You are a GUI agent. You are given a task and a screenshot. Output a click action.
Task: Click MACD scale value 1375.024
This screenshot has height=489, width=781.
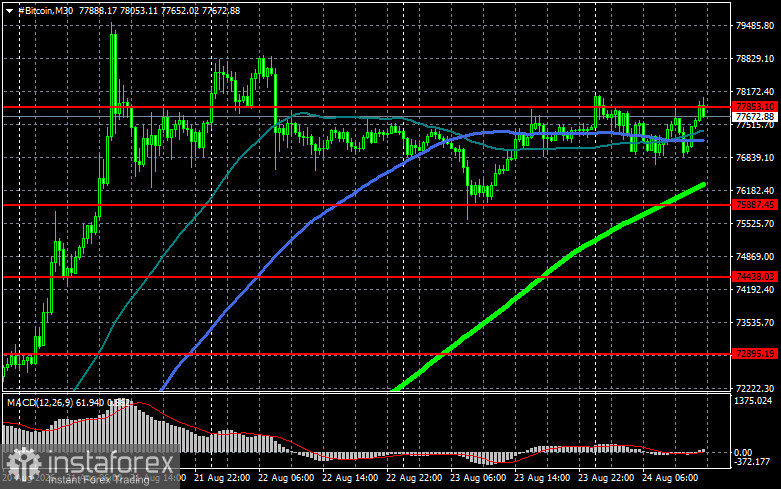point(754,401)
